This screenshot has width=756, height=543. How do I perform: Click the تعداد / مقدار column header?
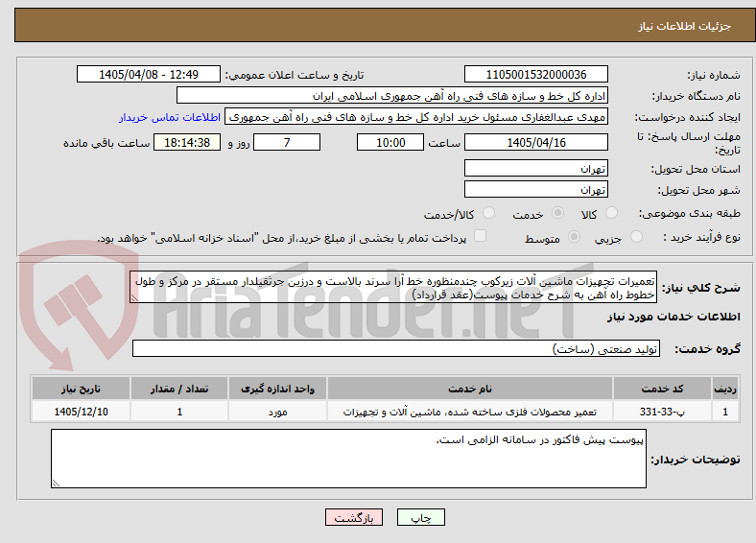[179, 389]
